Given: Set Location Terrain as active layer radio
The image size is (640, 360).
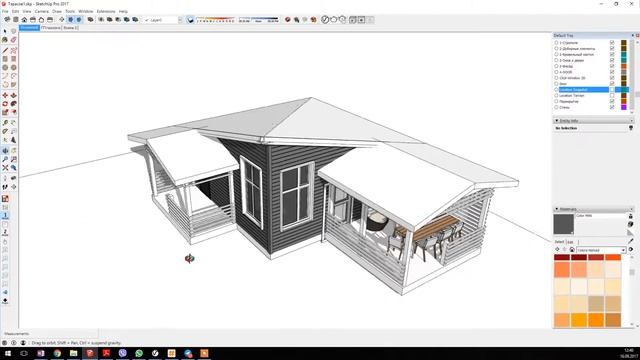Looking at the screenshot, I should tap(556, 95).
